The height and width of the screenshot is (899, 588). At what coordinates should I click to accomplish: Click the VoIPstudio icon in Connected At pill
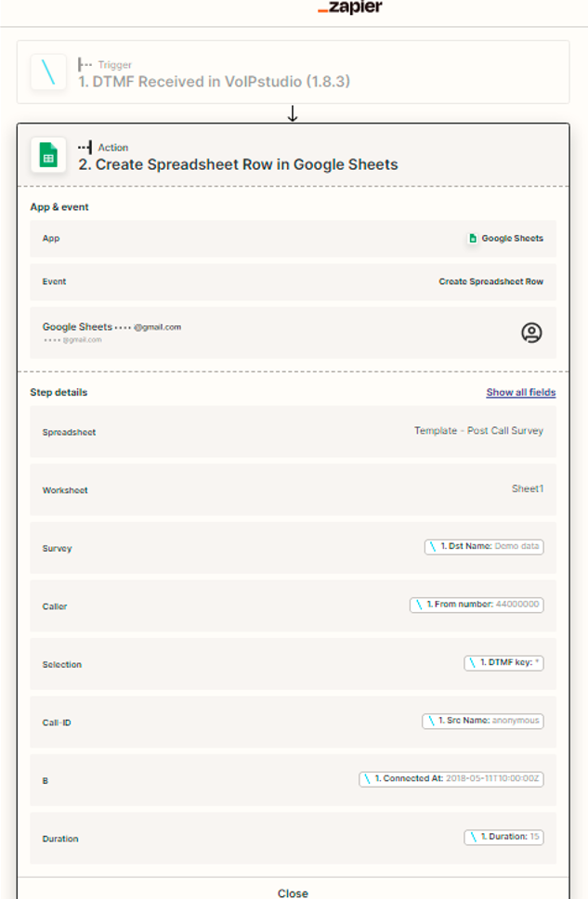click(x=368, y=779)
